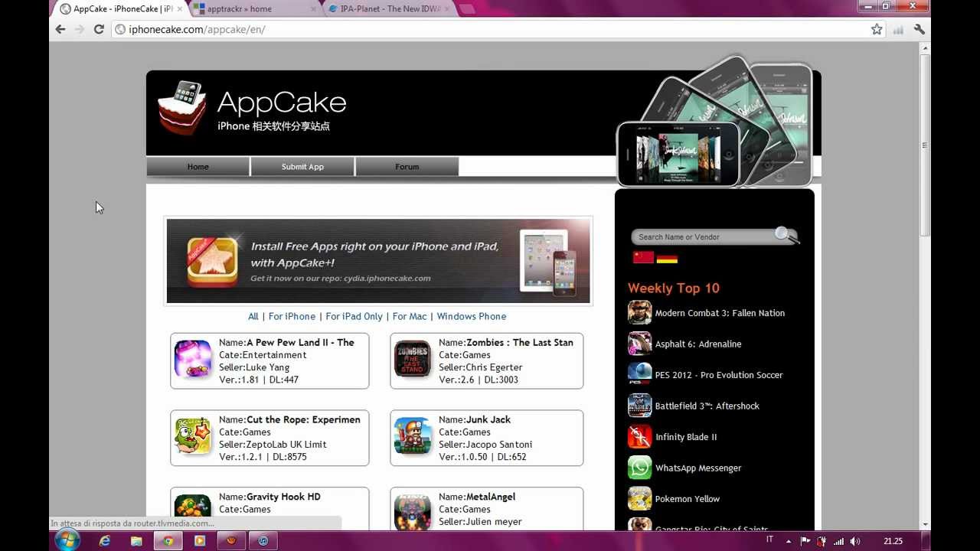Click Asphalt 6 Adrenaline icon
The width and height of the screenshot is (980, 551).
pyautogui.click(x=639, y=344)
